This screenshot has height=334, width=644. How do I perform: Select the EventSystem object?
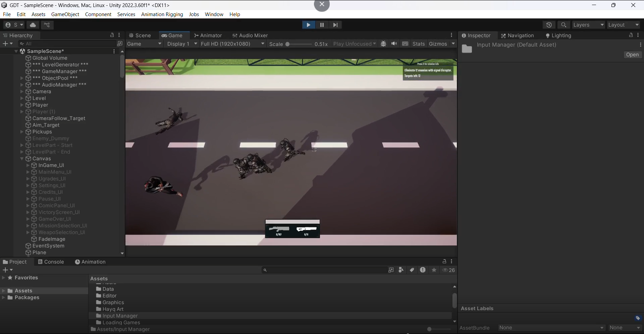48,246
